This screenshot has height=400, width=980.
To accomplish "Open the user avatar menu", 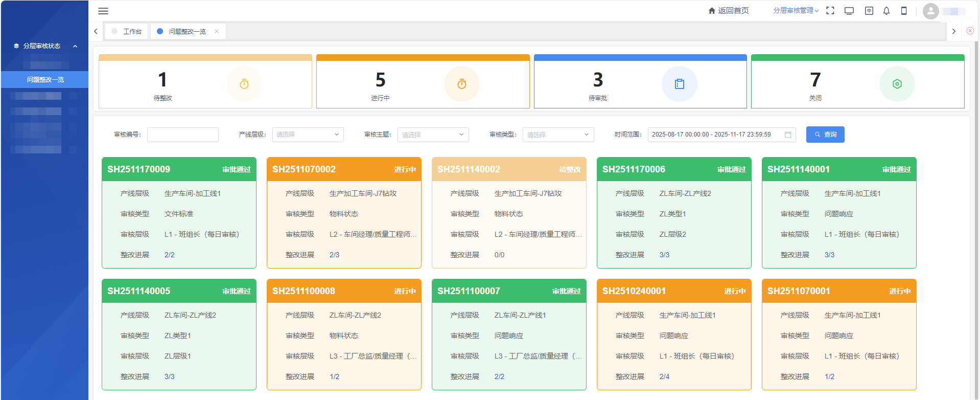I will 930,11.
